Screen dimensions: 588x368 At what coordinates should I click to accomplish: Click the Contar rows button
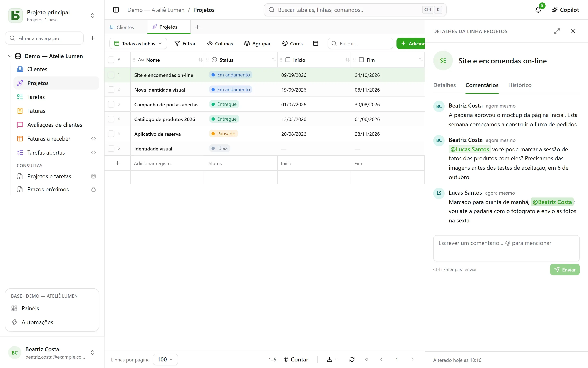(296, 359)
